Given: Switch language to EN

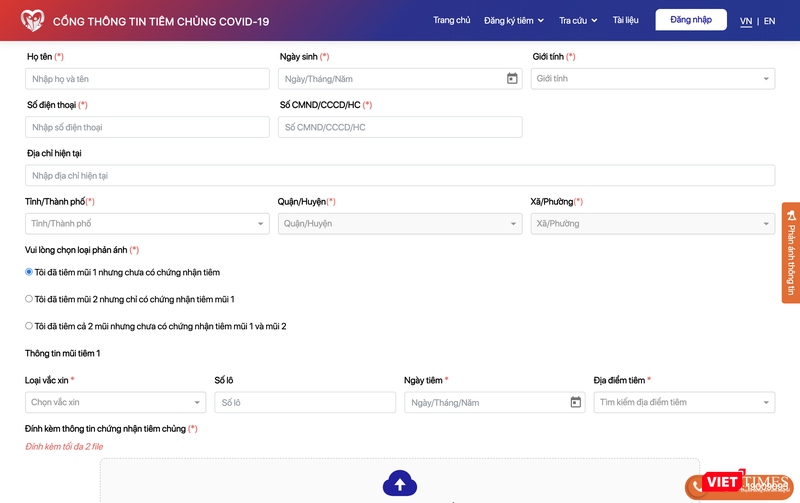Looking at the screenshot, I should [769, 21].
